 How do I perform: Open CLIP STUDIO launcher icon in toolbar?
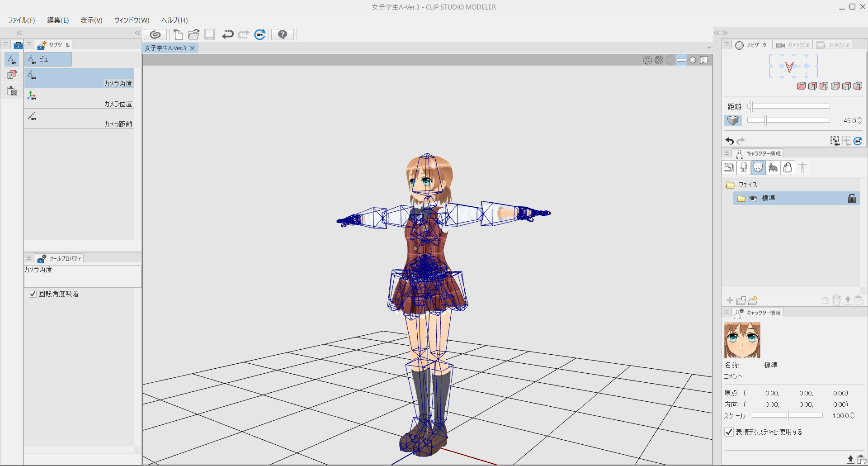[155, 34]
